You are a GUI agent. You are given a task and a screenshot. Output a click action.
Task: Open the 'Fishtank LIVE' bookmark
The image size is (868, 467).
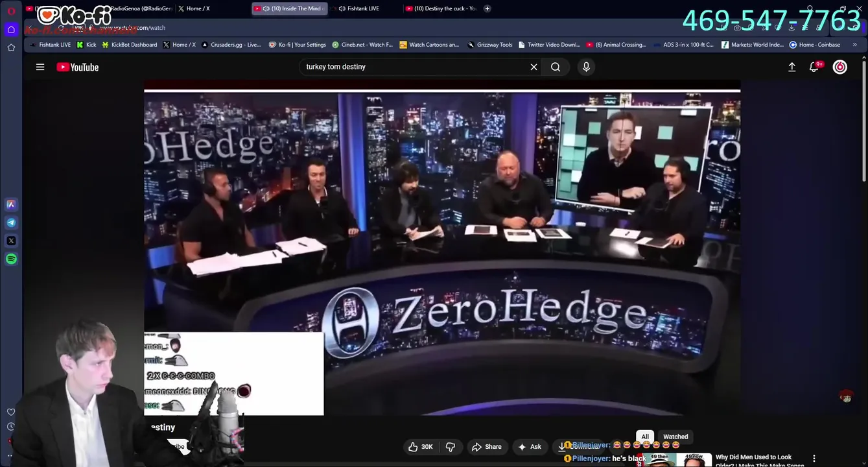[x=50, y=45]
